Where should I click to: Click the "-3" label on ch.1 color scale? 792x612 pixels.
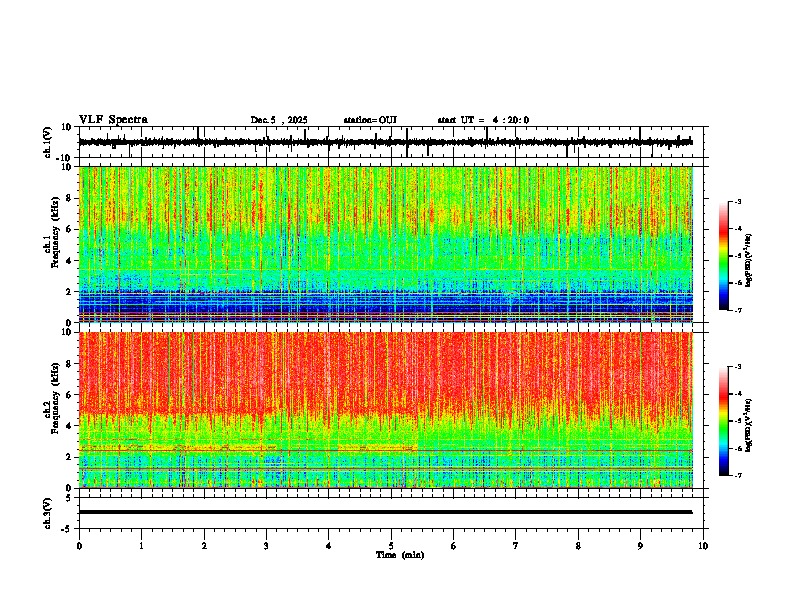[x=737, y=202]
